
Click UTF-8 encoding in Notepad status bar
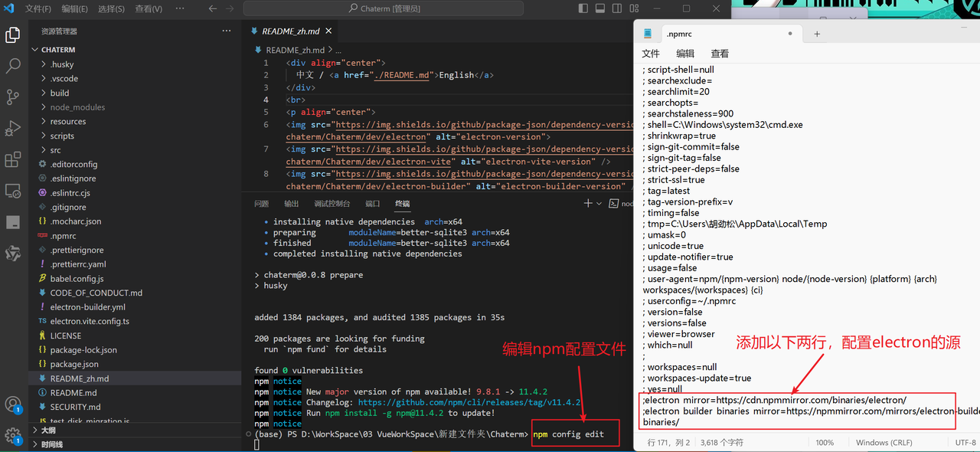(x=965, y=443)
